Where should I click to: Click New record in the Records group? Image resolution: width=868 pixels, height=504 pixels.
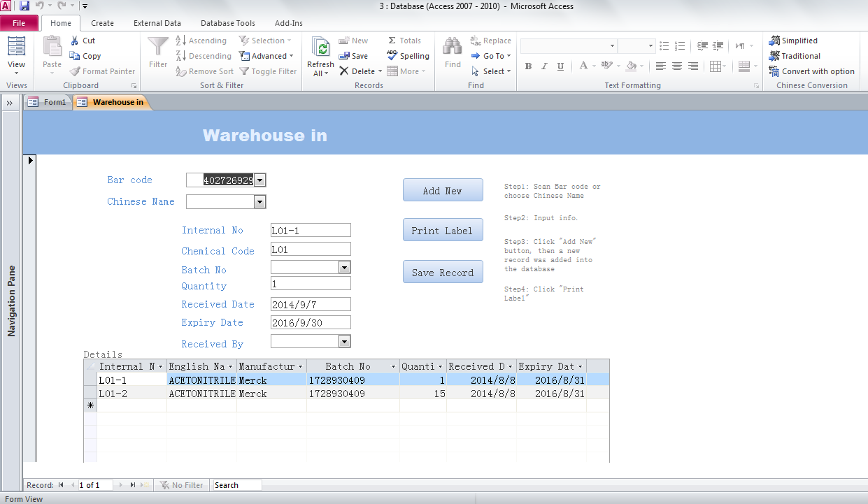(353, 41)
